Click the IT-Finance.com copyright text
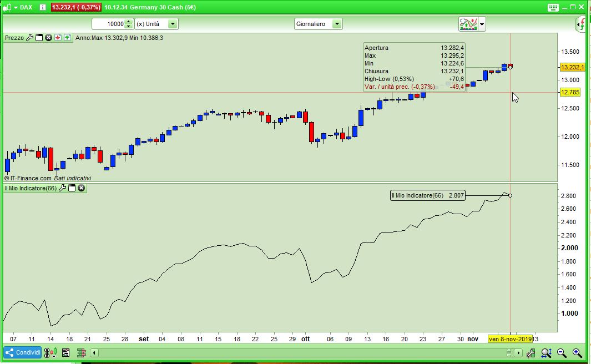The image size is (591, 364). (x=28, y=178)
